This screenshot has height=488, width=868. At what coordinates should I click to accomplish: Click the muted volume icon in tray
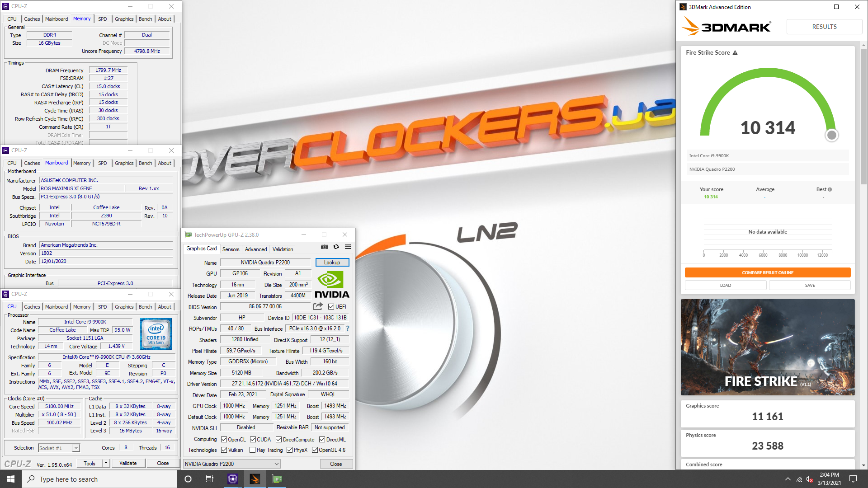(810, 479)
